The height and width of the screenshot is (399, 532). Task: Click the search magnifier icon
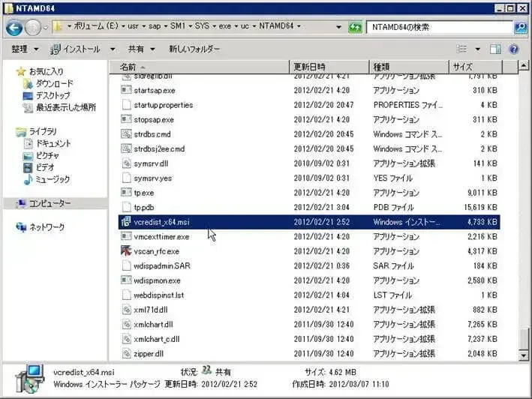521,27
